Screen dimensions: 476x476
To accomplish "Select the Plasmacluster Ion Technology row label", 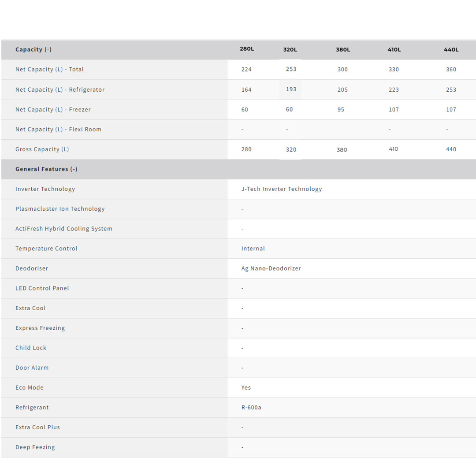I will pyautogui.click(x=60, y=209).
